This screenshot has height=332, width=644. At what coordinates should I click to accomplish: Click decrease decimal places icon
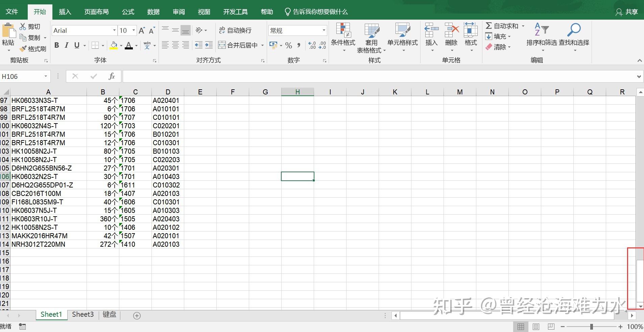(322, 45)
